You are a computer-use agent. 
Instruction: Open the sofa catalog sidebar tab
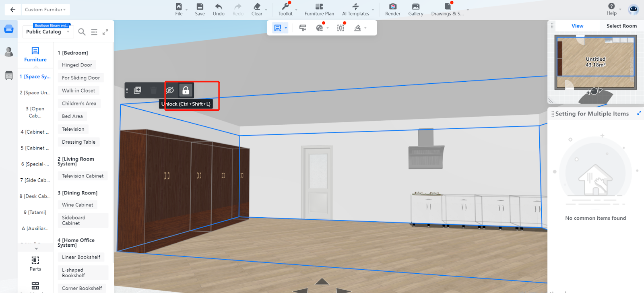(x=9, y=29)
